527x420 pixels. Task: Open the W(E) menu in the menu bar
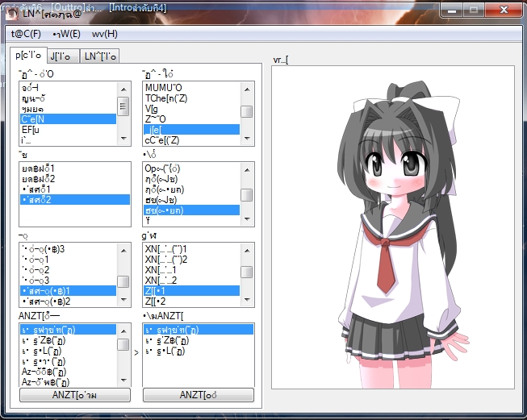coord(66,34)
